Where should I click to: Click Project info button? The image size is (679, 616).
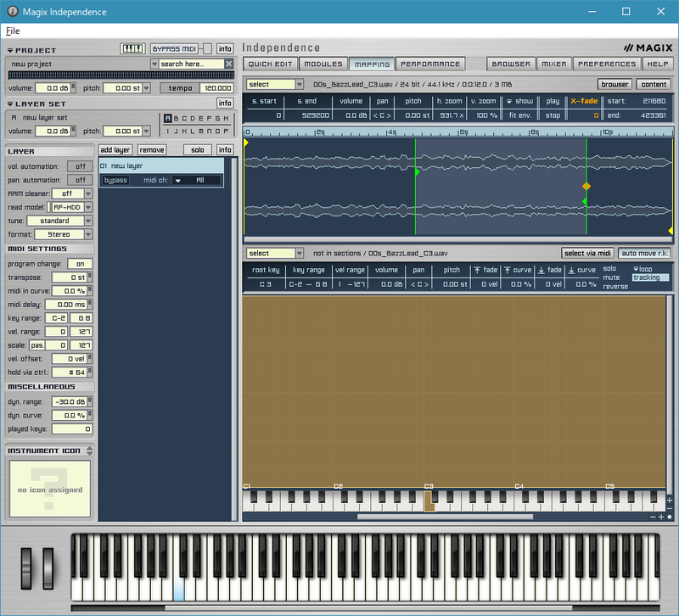pos(225,48)
